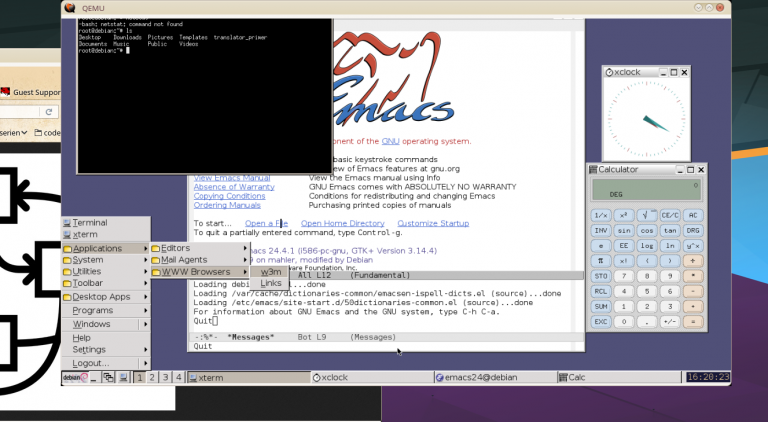The width and height of the screenshot is (768, 422).
Task: Click the x squared key on Calculator
Action: (624, 215)
